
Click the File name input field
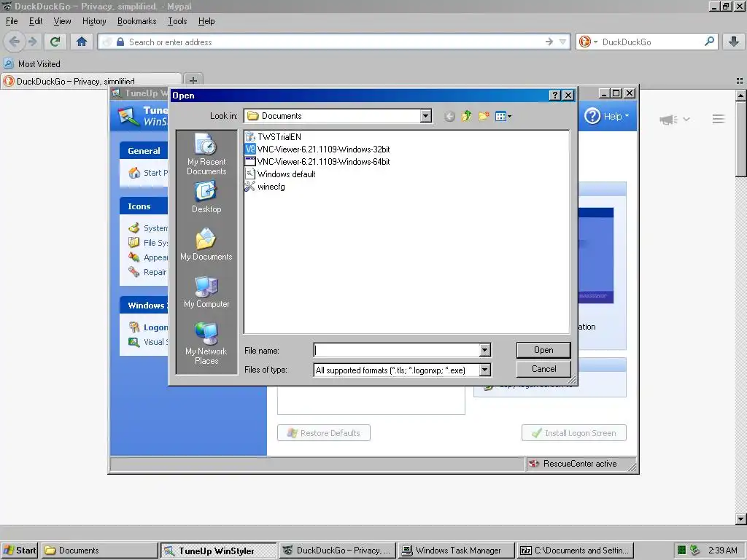pyautogui.click(x=396, y=350)
